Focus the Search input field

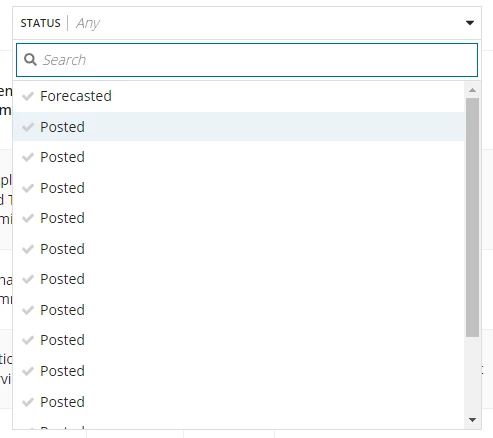247,60
